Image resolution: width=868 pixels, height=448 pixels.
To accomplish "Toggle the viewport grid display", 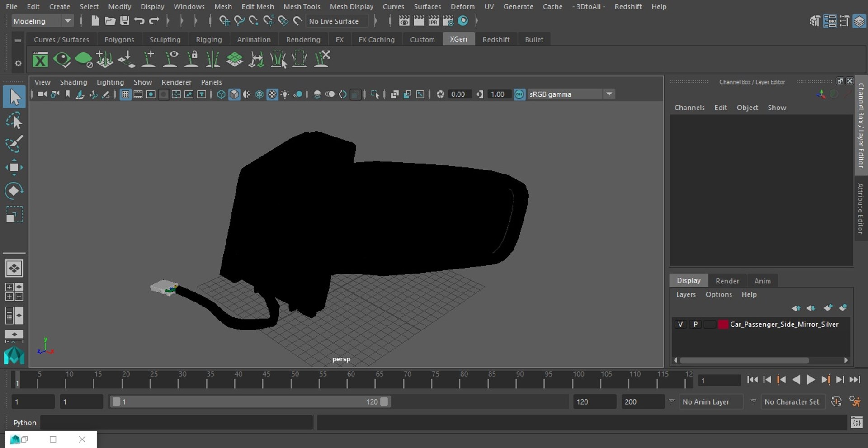I will click(x=125, y=94).
